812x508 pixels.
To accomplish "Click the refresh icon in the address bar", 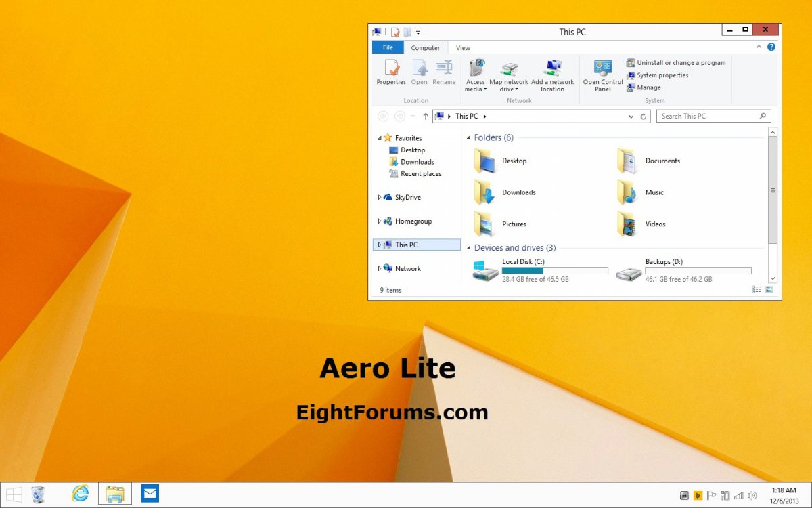I will (643, 116).
